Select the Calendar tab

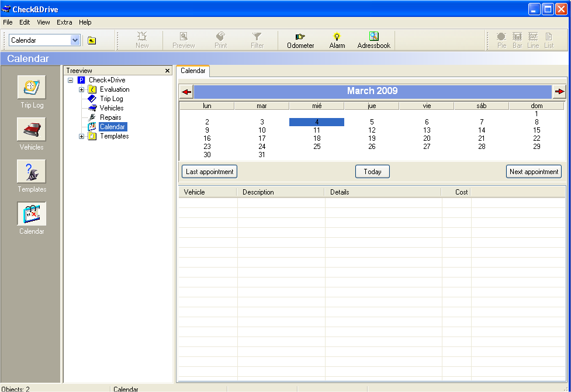point(193,71)
